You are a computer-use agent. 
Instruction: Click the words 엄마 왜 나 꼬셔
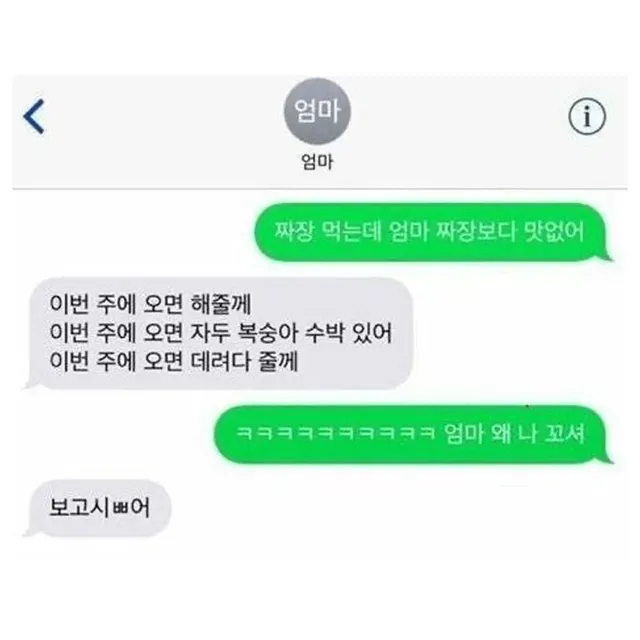point(515,433)
